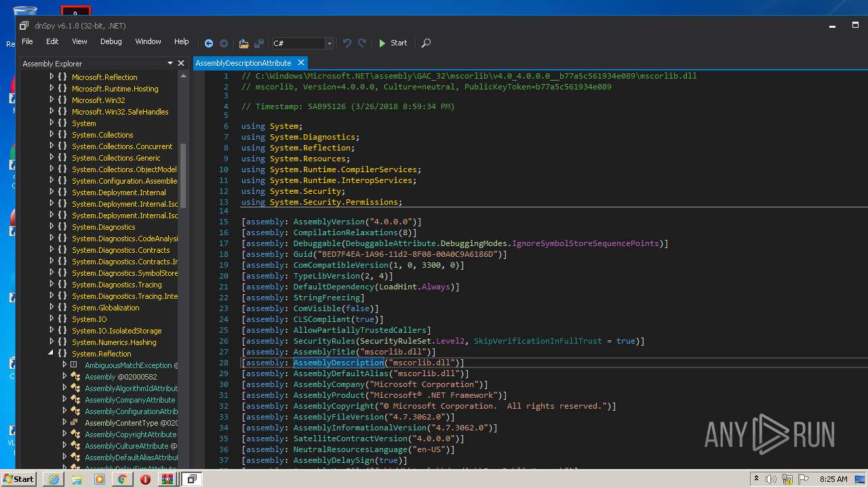868x488 pixels.
Task: Close the AssemblyDescriptionAttribute tab
Action: click(300, 63)
